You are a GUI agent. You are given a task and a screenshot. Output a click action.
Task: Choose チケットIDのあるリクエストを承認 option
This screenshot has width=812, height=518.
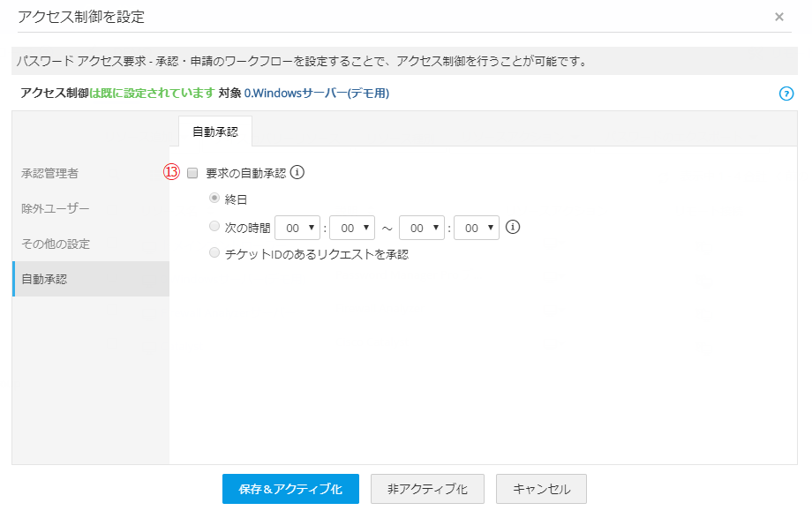tap(214, 253)
